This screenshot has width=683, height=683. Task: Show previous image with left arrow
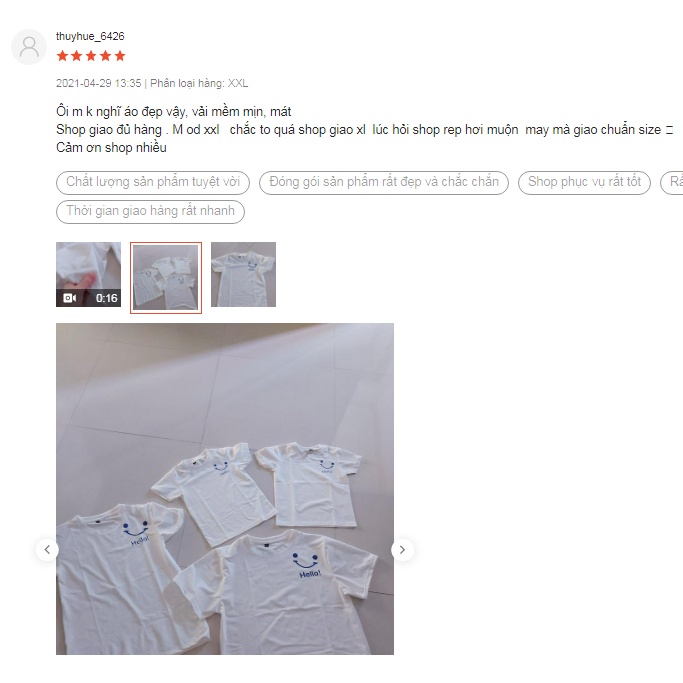tap(47, 550)
